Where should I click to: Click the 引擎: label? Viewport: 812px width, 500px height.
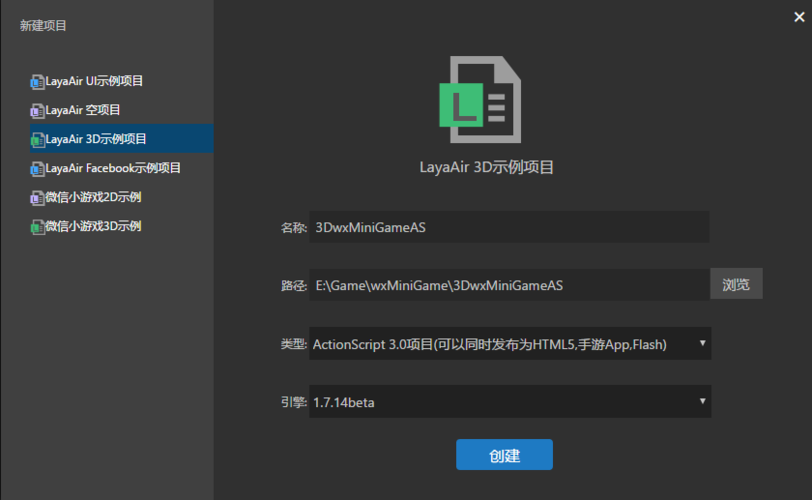294,402
